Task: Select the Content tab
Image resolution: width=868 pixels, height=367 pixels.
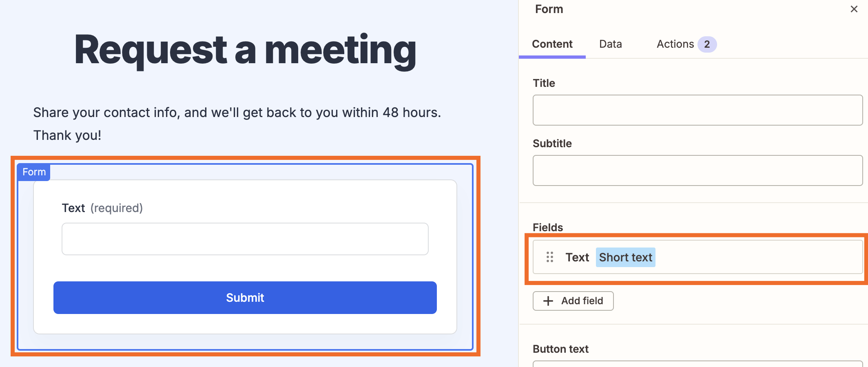Action: pos(551,44)
